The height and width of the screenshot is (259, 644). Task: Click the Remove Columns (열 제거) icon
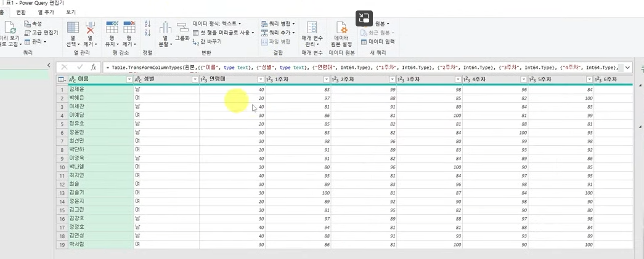(x=91, y=28)
